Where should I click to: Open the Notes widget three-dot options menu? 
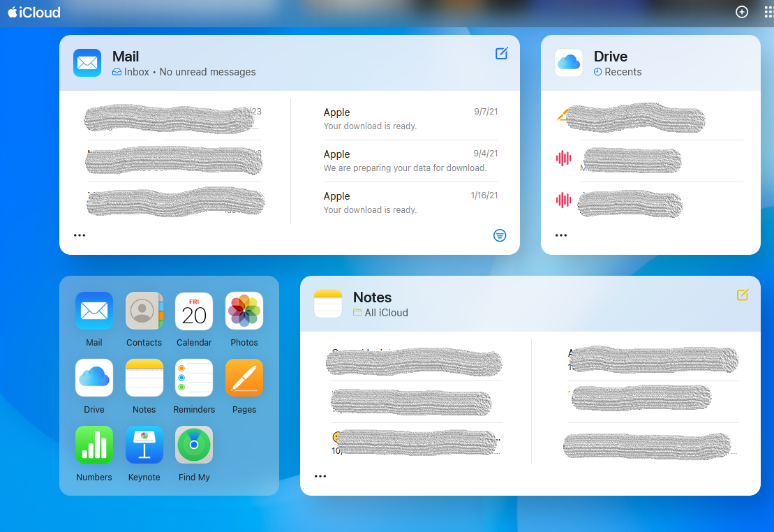(320, 476)
